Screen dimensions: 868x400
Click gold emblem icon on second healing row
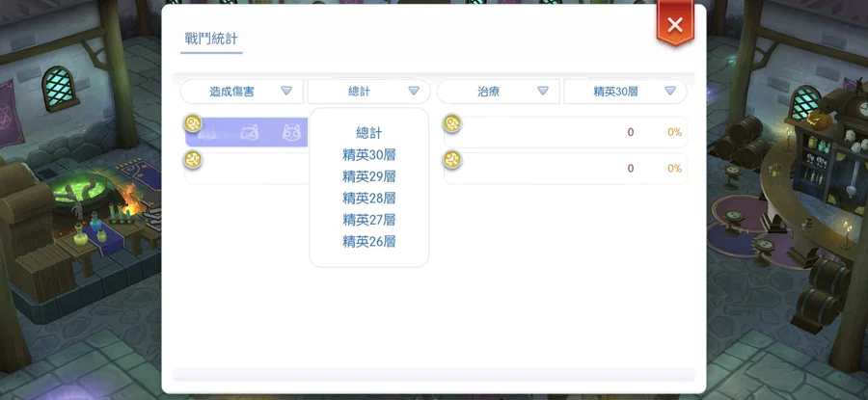(452, 160)
